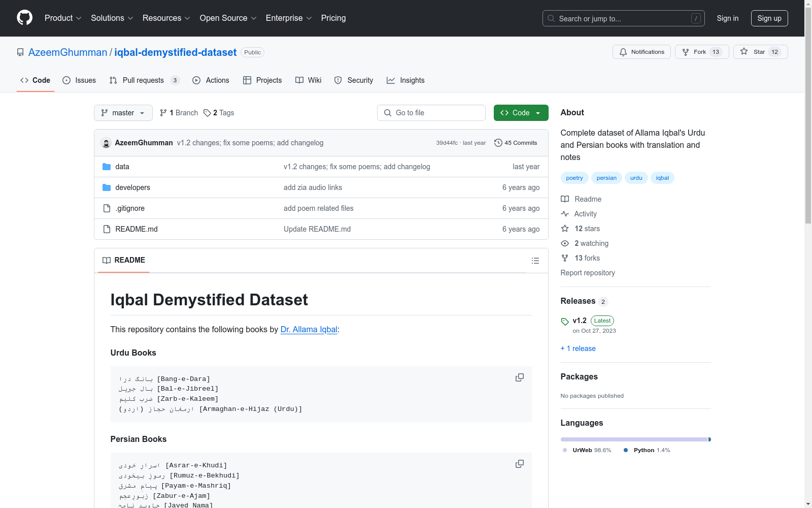The image size is (812, 508).
Task: Open the master branch selector
Action: pos(123,113)
